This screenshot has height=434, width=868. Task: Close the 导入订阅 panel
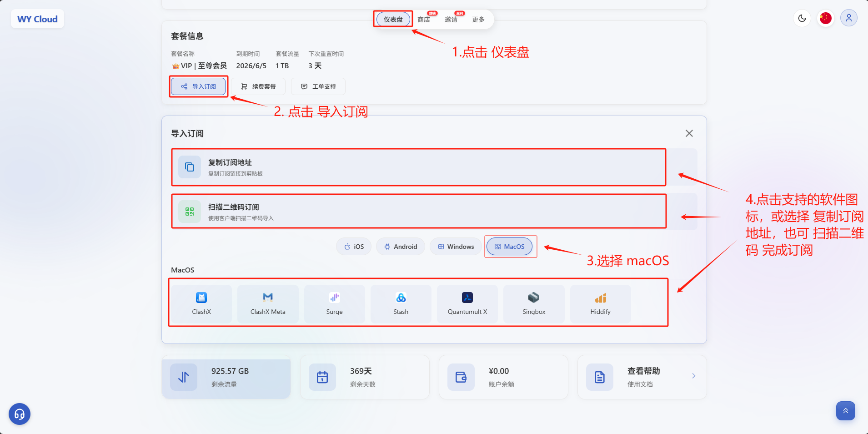point(689,133)
